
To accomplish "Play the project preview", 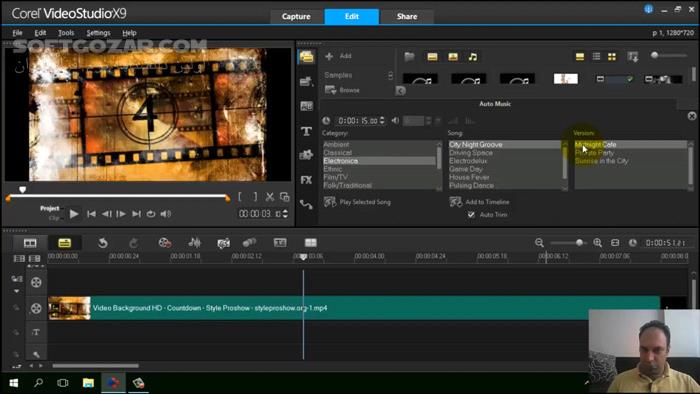I will 74,214.
